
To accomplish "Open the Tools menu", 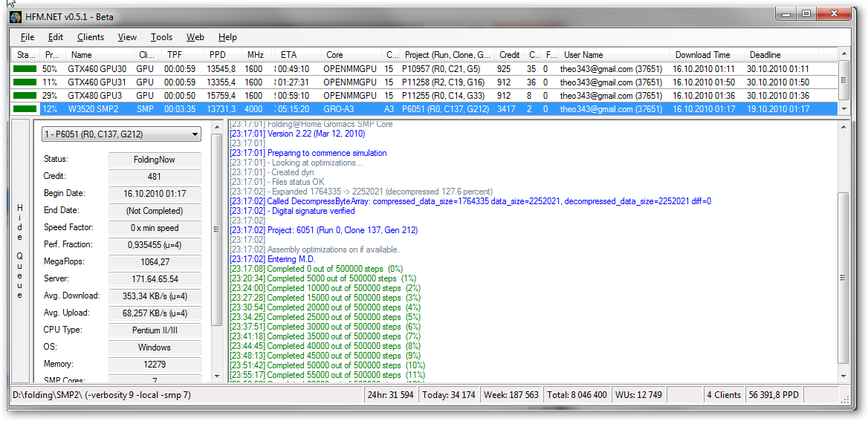I will click(x=161, y=37).
